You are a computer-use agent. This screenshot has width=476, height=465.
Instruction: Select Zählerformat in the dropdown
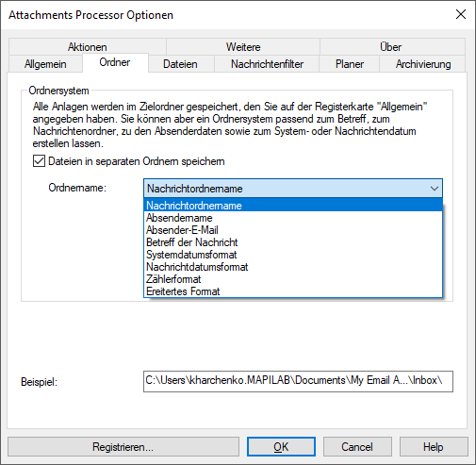tap(293, 279)
